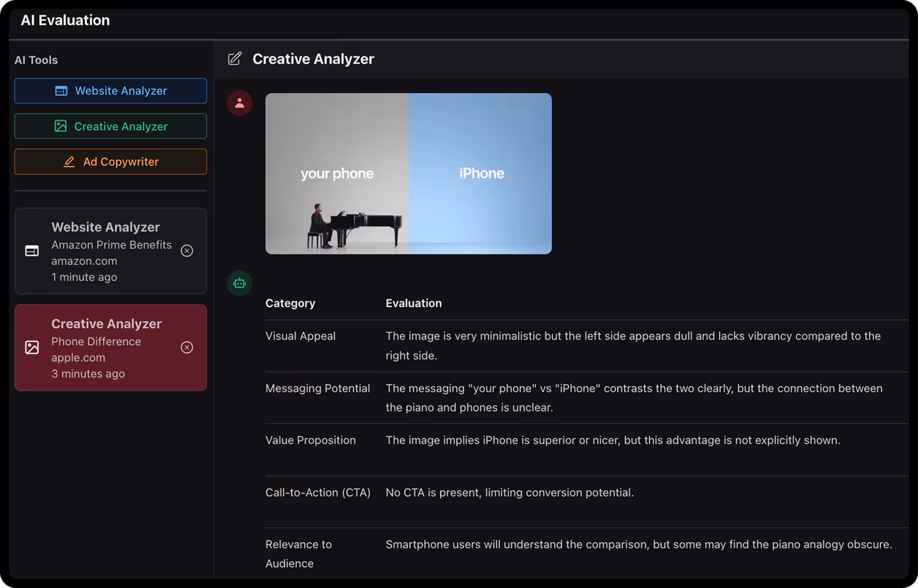Select the Visual Appeal row label

click(x=301, y=336)
